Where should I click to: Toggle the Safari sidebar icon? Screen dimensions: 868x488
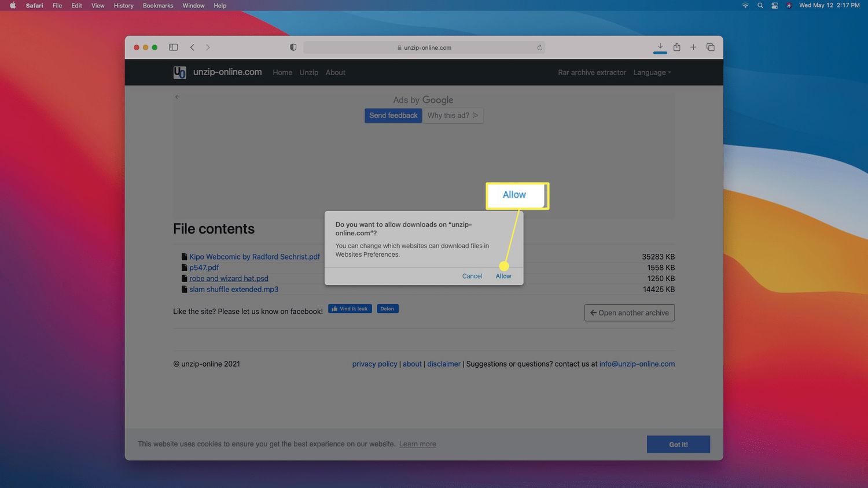(173, 47)
